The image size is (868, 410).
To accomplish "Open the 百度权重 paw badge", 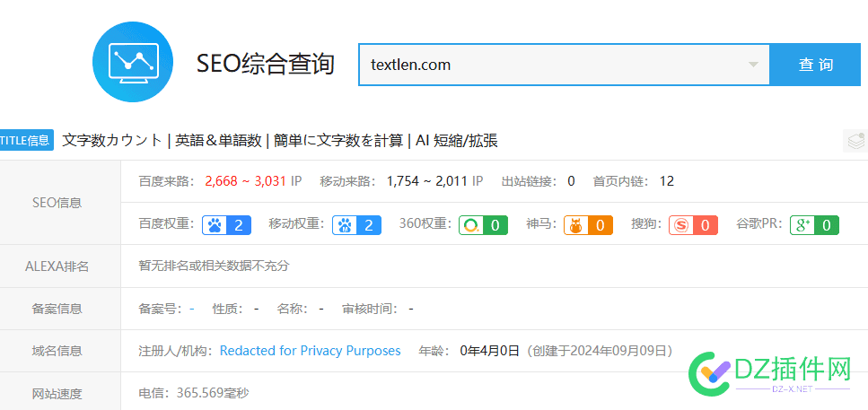I will tap(226, 225).
